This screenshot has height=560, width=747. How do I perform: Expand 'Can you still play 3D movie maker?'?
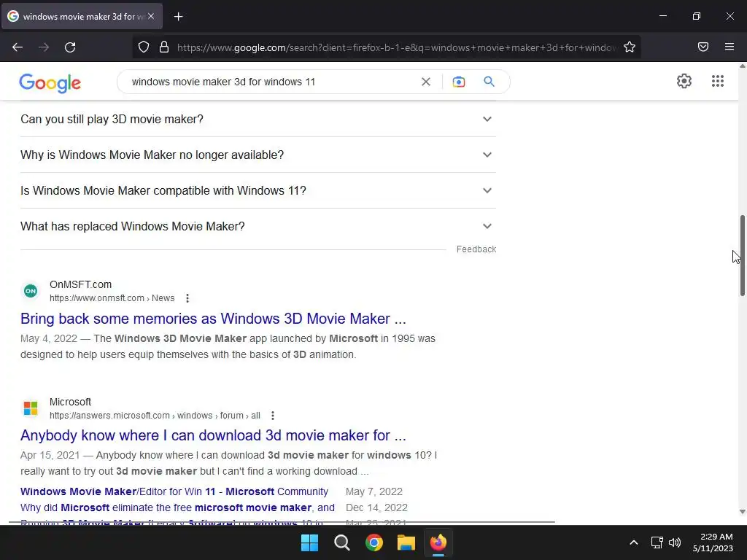[x=258, y=119]
